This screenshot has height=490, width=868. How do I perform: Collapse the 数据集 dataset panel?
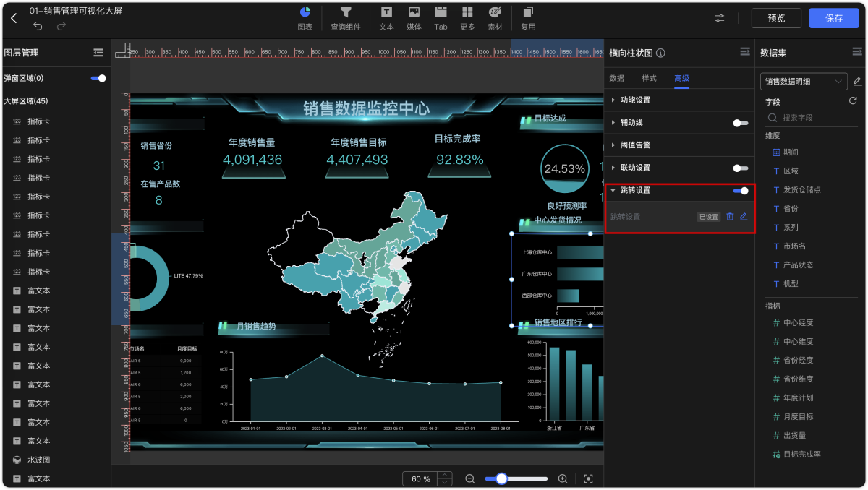coord(856,52)
